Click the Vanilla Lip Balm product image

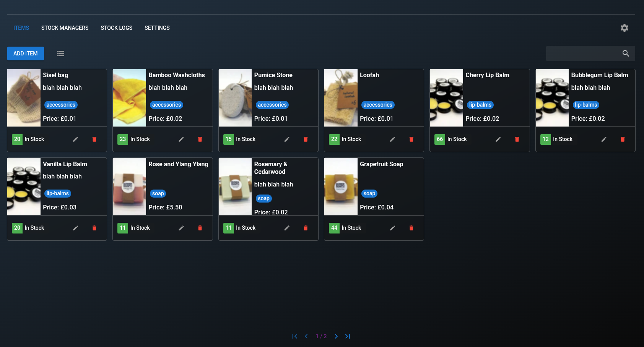[24, 186]
